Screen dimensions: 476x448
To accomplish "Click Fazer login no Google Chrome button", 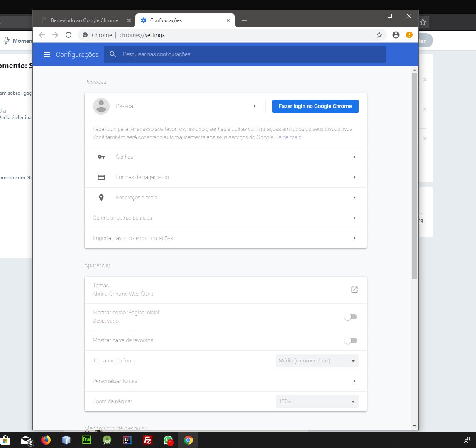I will [x=315, y=106].
